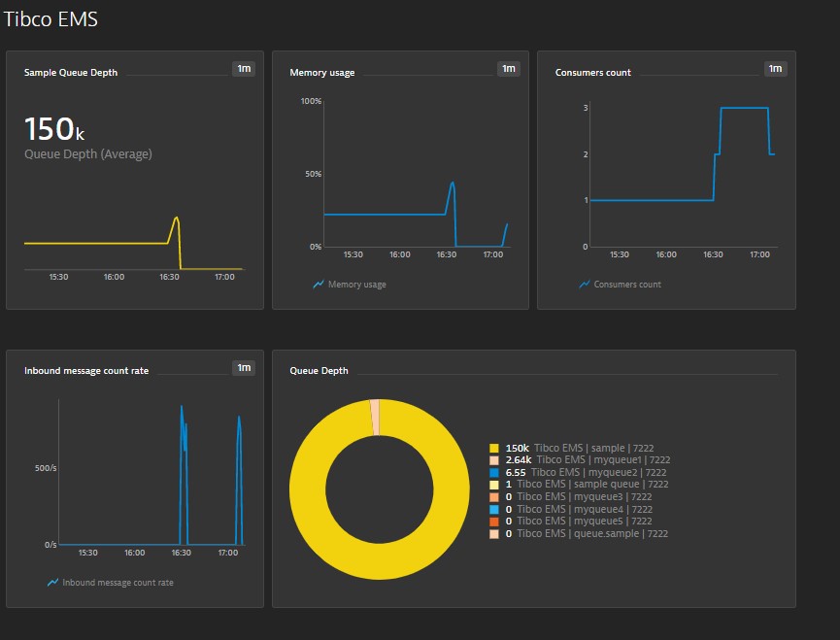Click the 3 label on Consumers count axis
This screenshot has height=640, width=840.
tap(586, 108)
